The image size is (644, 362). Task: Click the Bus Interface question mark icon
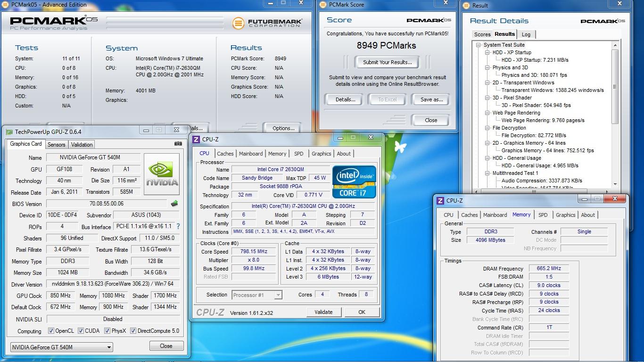pyautogui.click(x=178, y=227)
